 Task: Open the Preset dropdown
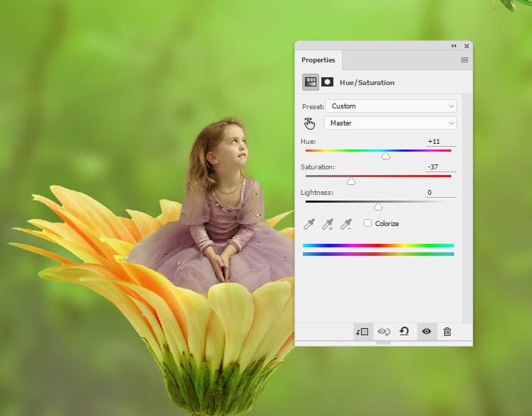click(x=391, y=106)
